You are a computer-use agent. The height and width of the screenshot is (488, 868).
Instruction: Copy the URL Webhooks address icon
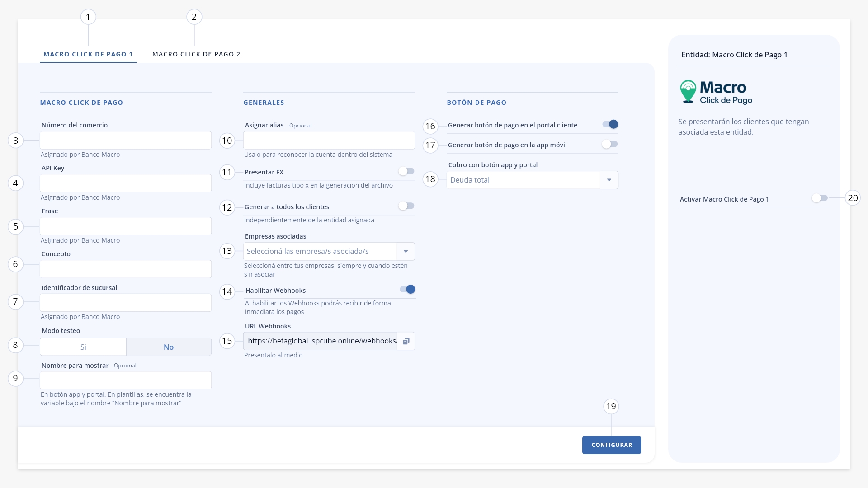pos(406,341)
